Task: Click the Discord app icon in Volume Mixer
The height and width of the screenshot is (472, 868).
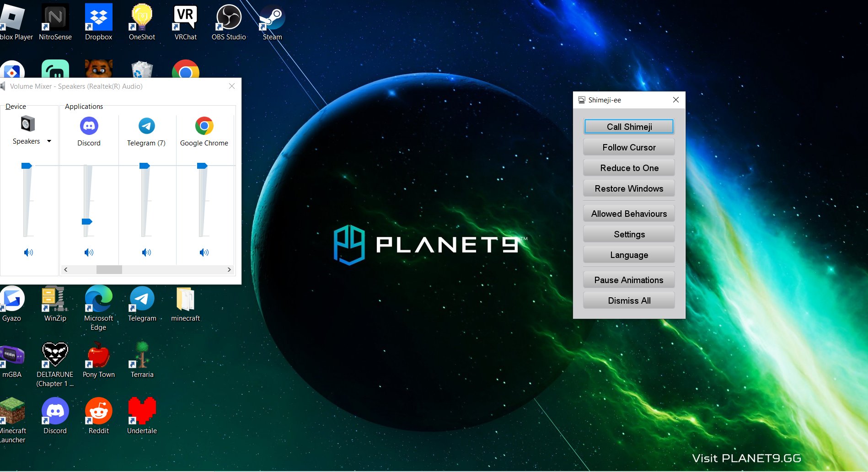Action: pyautogui.click(x=89, y=126)
